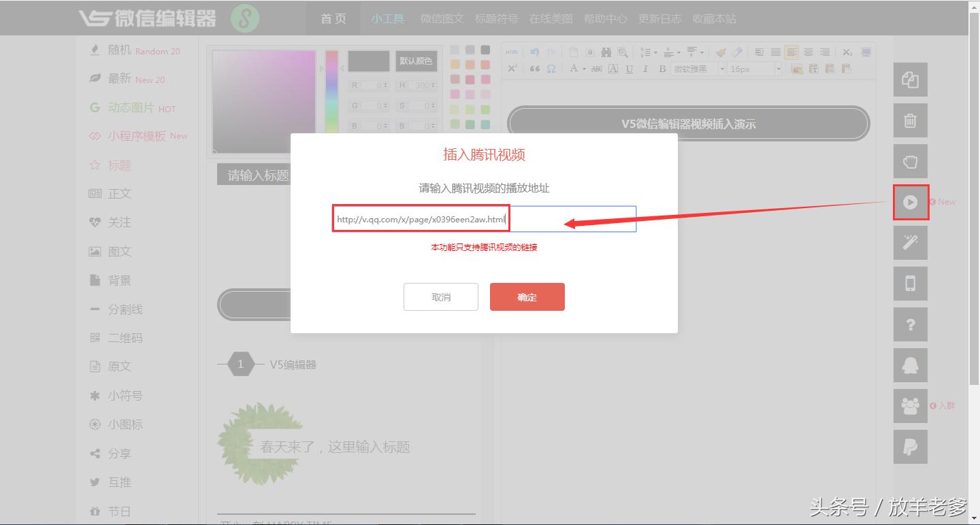The height and width of the screenshot is (525, 980).
Task: Click the fullscreen monitor icon in toolbar
Action: 866,52
